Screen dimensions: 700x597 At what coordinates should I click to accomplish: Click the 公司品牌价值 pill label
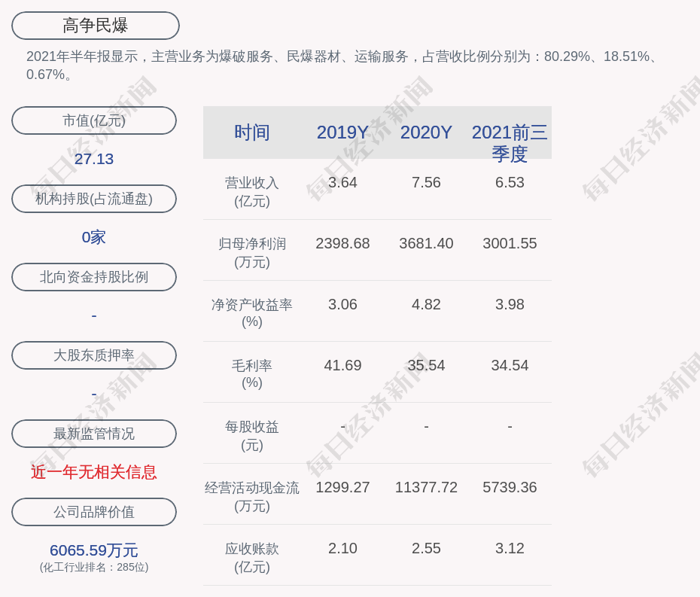[x=94, y=512]
